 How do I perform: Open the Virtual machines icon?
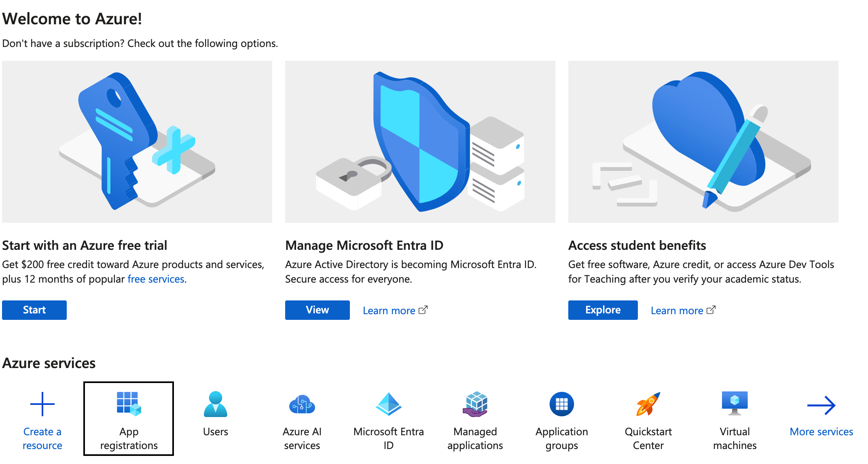(x=735, y=403)
